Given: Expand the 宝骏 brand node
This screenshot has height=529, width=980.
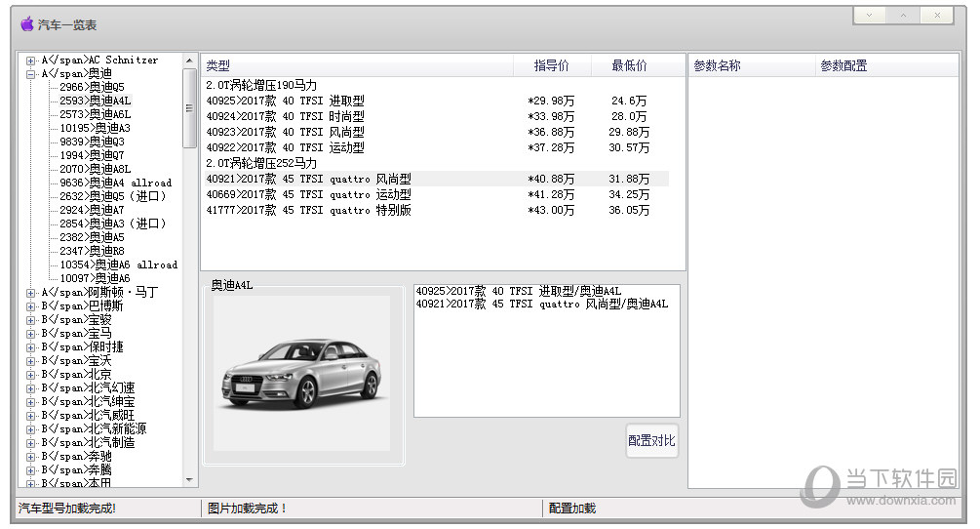Looking at the screenshot, I should pos(30,321).
